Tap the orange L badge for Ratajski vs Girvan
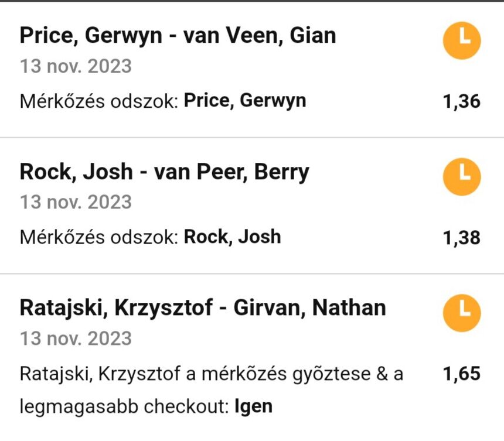The image size is (504, 441). (462, 313)
